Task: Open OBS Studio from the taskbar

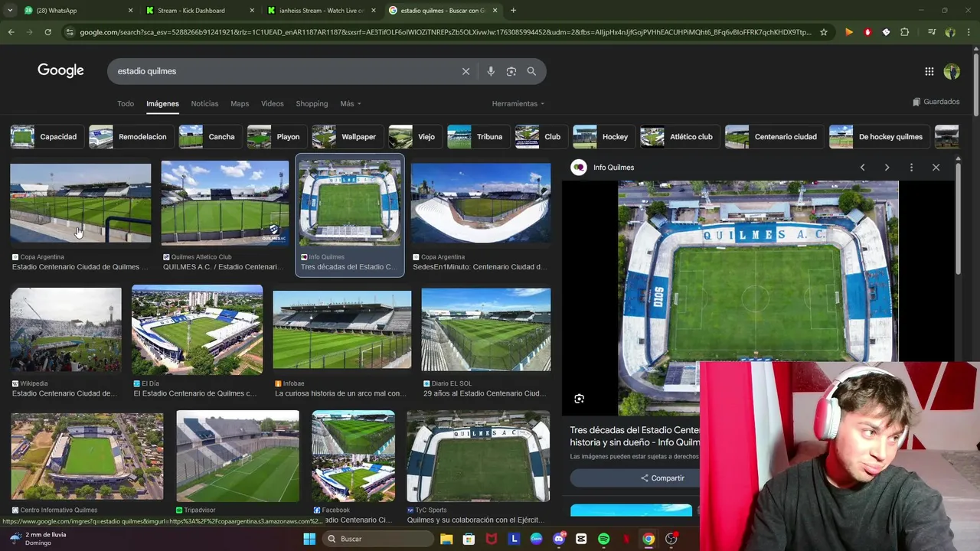Action: [x=671, y=539]
